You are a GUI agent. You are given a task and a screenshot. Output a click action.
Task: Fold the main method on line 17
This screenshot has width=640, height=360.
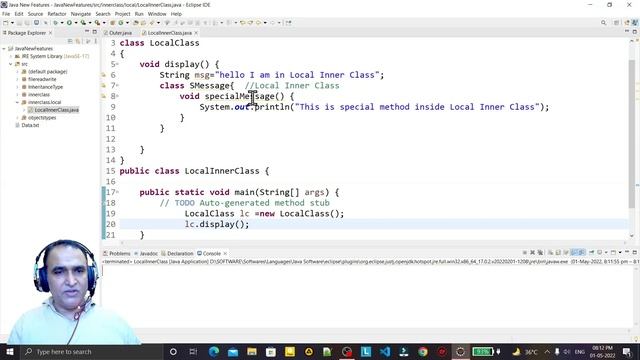(x=118, y=192)
